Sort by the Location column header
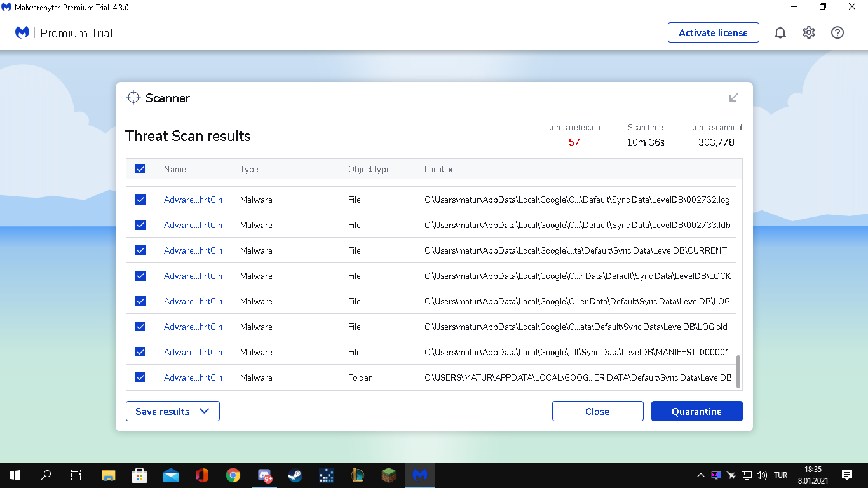This screenshot has height=488, width=868. (x=440, y=169)
